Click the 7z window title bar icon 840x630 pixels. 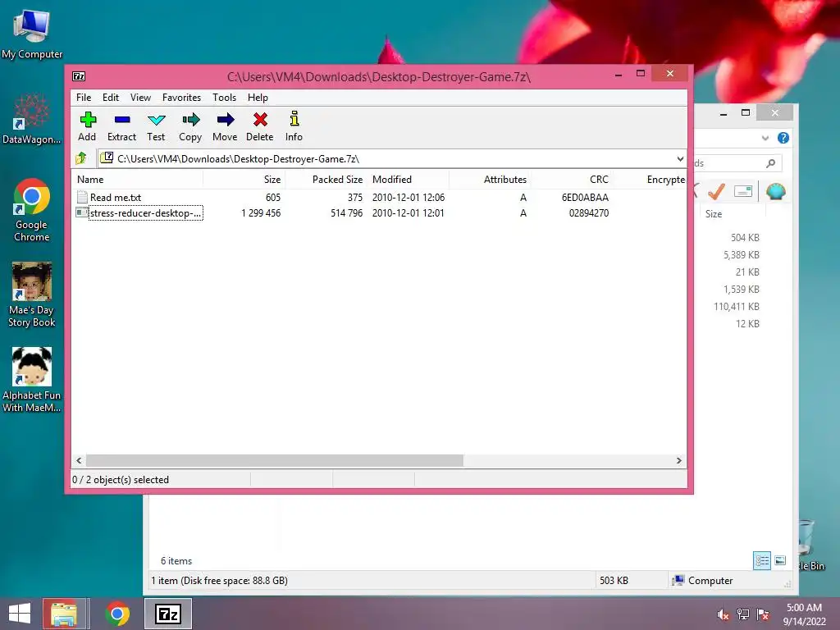coord(79,76)
